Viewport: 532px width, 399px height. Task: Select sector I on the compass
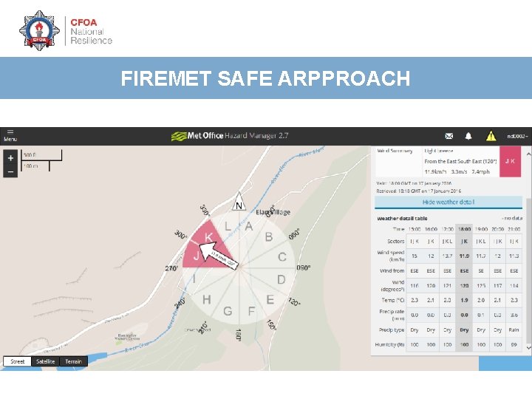(x=194, y=279)
